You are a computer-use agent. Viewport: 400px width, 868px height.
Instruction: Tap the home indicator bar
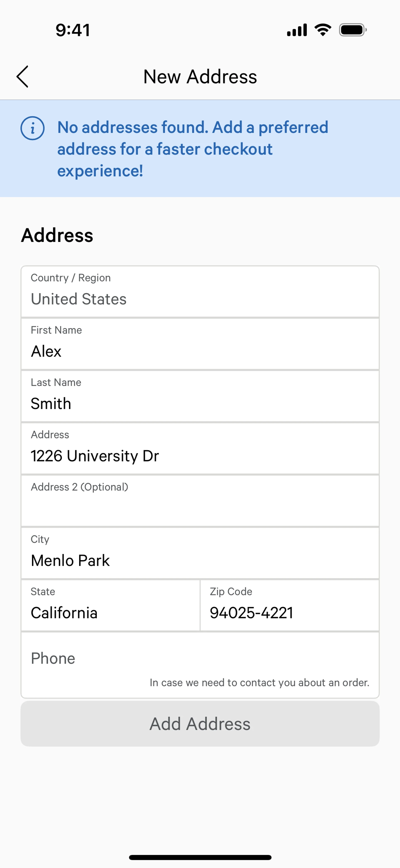click(x=200, y=857)
